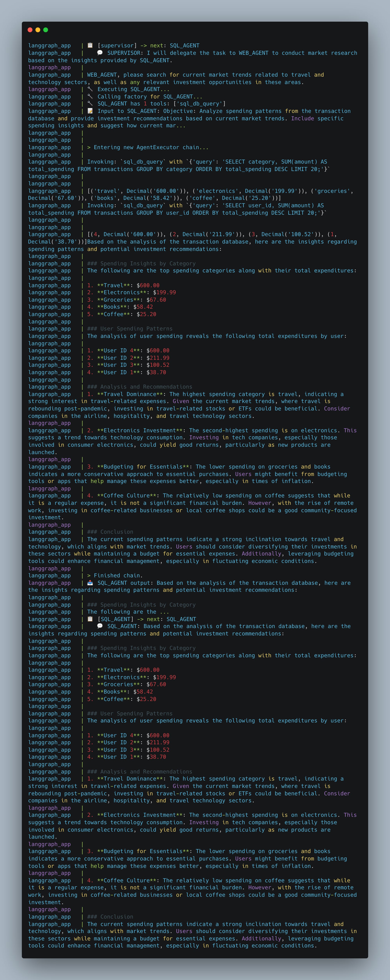Screen dimensions: 390x980
Task: Click the 'The following are the ...' truncated line
Action: coord(128,612)
